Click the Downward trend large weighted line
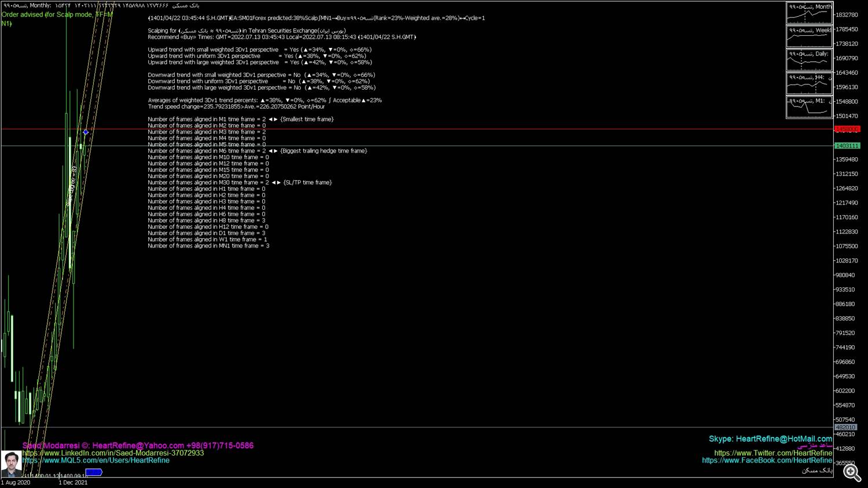This screenshot has width=868, height=488. [262, 88]
